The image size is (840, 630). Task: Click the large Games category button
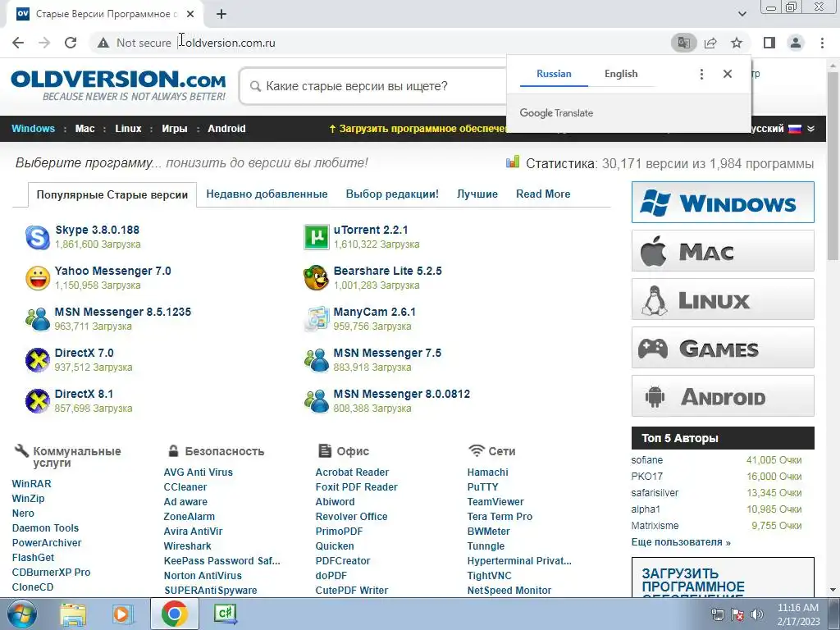pos(723,348)
